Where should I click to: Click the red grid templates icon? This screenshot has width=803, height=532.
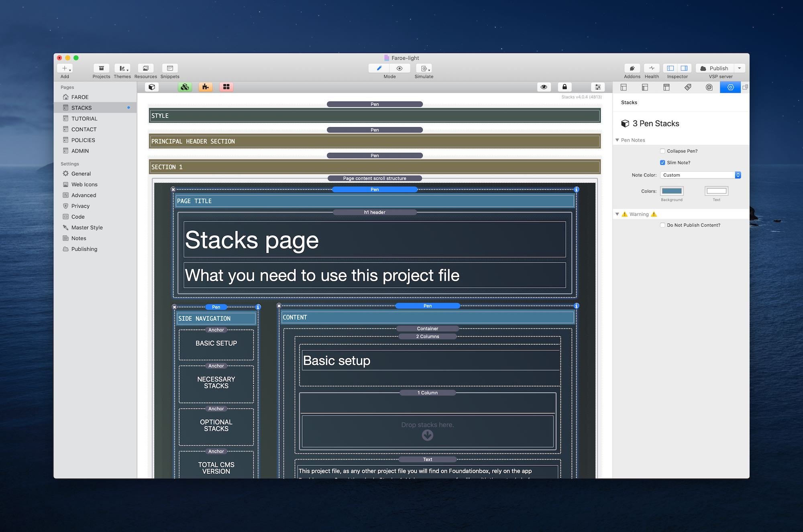226,87
